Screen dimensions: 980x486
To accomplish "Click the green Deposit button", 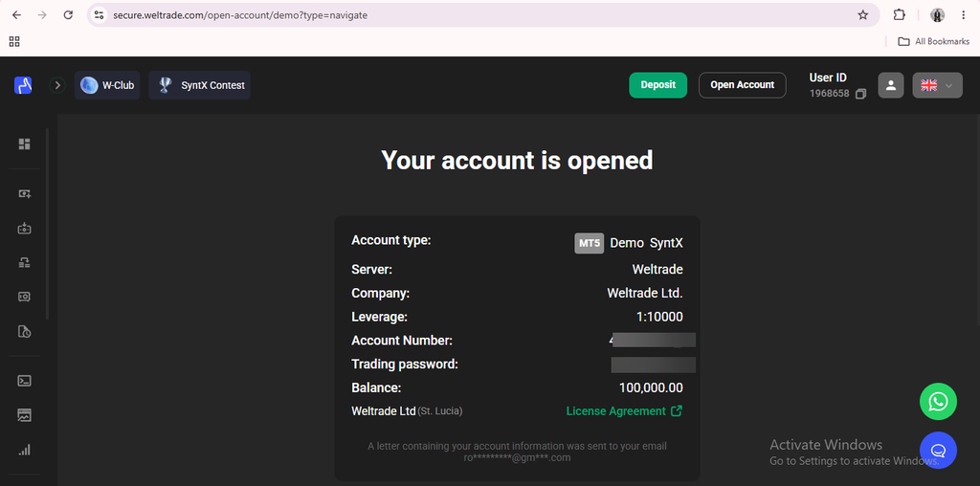I will [x=658, y=85].
